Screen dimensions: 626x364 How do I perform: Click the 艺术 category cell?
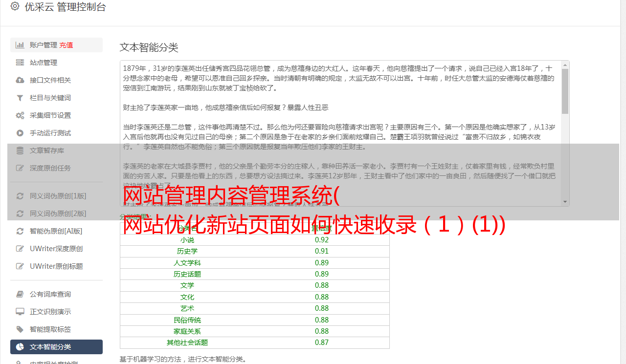pyautogui.click(x=187, y=308)
